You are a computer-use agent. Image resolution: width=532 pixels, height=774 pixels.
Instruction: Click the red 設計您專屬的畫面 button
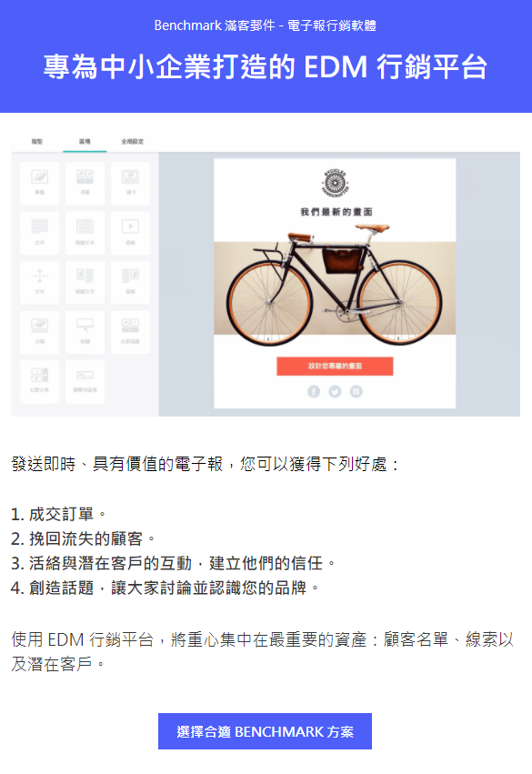coord(335,366)
